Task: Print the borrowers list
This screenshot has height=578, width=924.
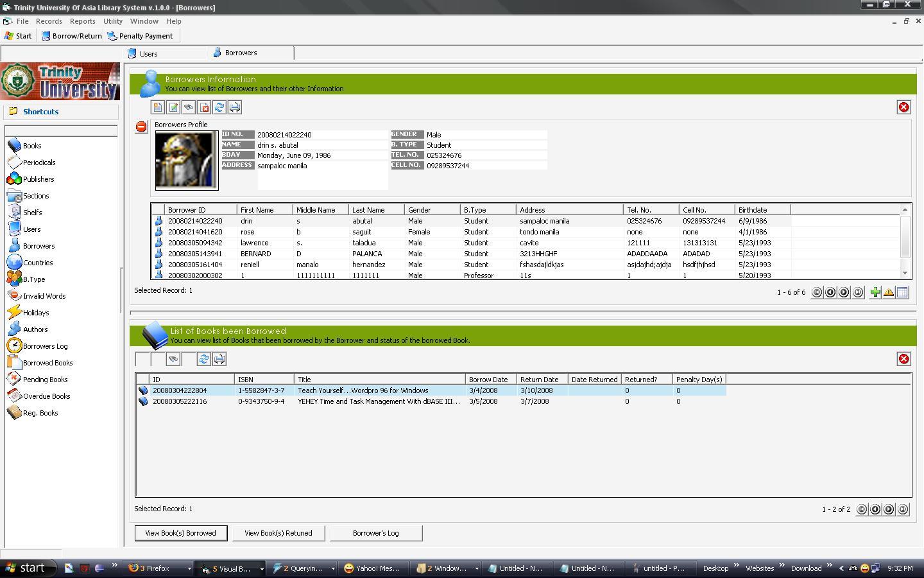Action: point(235,107)
